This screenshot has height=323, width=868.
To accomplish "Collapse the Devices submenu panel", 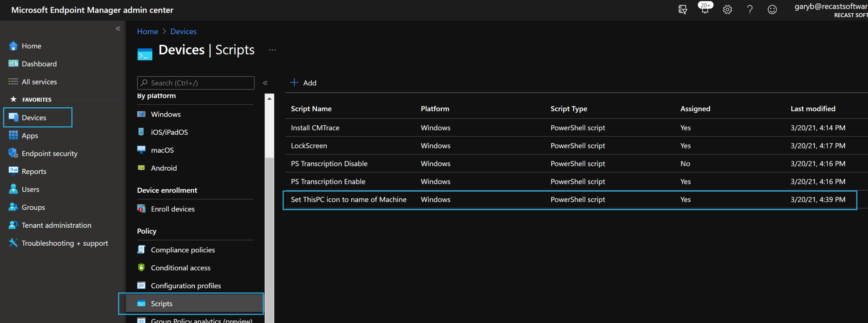I will point(265,83).
